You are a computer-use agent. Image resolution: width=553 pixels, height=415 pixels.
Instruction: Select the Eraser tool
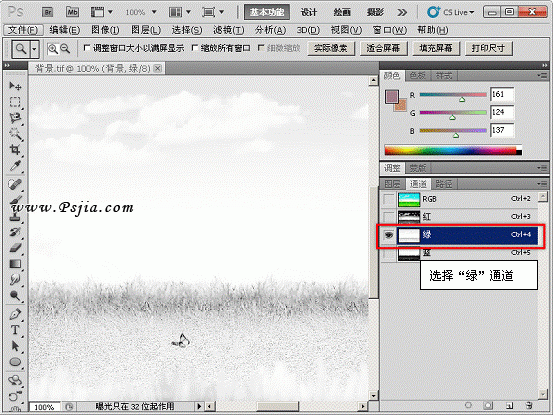pos(15,248)
